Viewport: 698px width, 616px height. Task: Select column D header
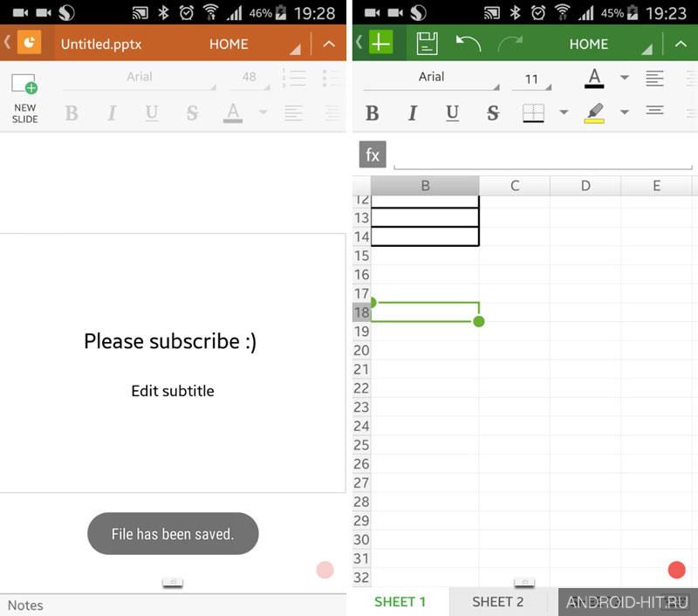pyautogui.click(x=585, y=186)
